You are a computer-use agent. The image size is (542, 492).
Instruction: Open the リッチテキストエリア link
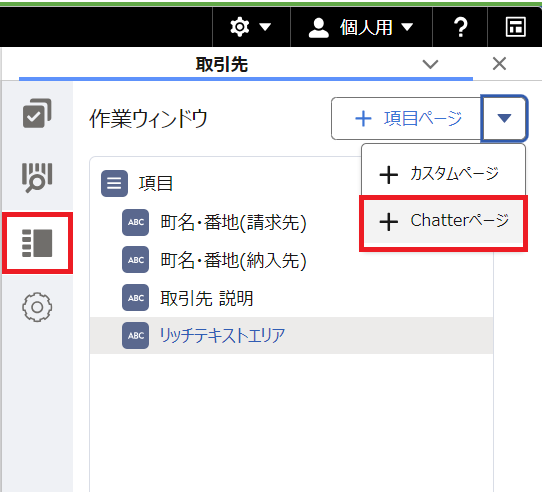coord(222,335)
